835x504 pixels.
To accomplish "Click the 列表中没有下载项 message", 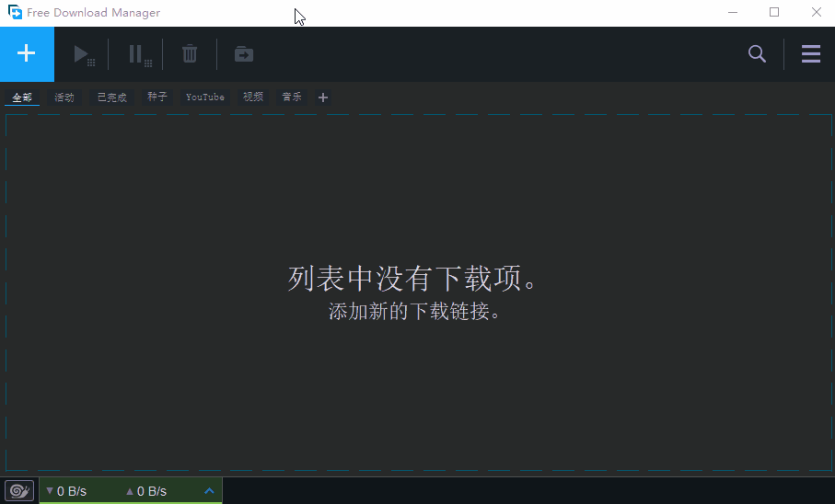I will pos(413,279).
